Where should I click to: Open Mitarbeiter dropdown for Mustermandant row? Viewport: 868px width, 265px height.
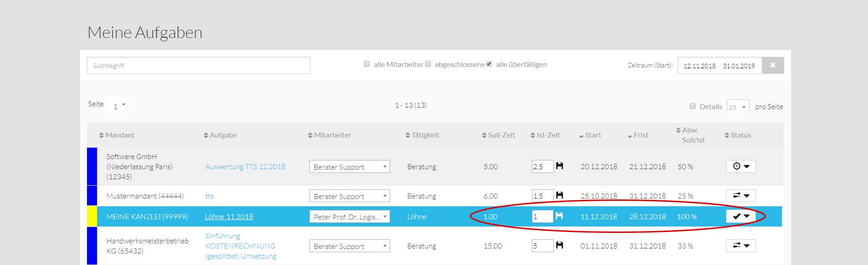[349, 196]
